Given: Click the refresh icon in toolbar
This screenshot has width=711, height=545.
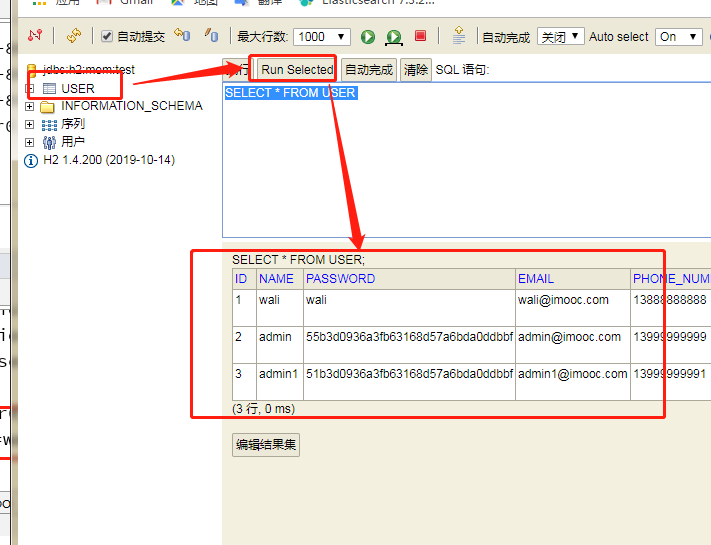Looking at the screenshot, I should coord(73,36).
